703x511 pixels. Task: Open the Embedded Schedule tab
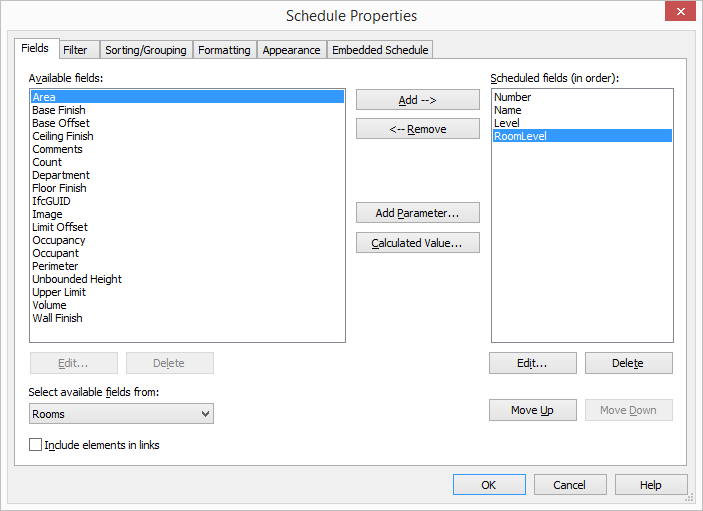pyautogui.click(x=380, y=50)
